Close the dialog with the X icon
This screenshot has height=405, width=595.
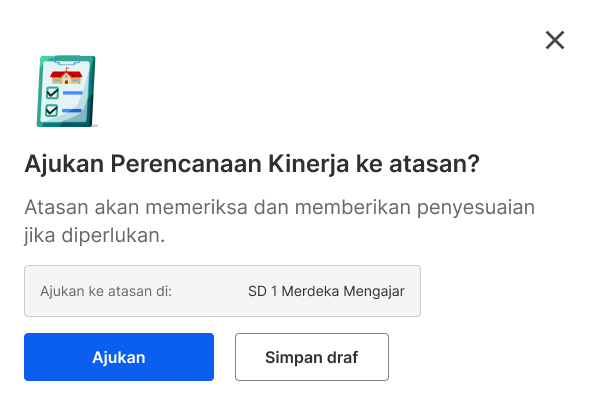[x=555, y=40]
